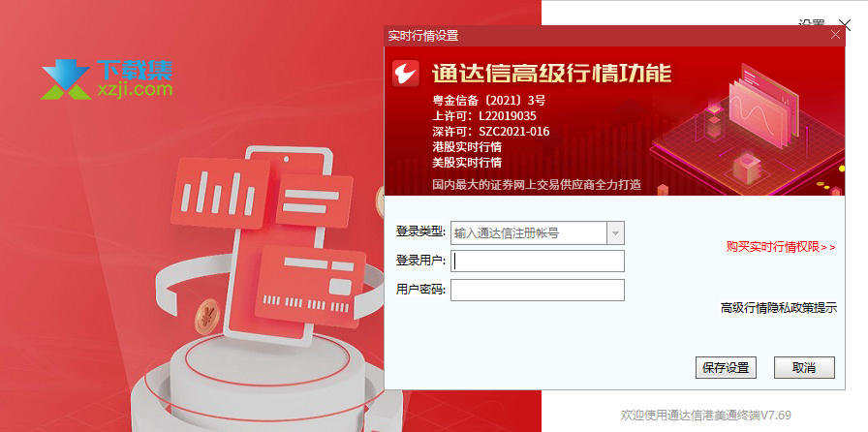Click the red TDX logo icon in banner
The height and width of the screenshot is (432, 868).
click(406, 74)
